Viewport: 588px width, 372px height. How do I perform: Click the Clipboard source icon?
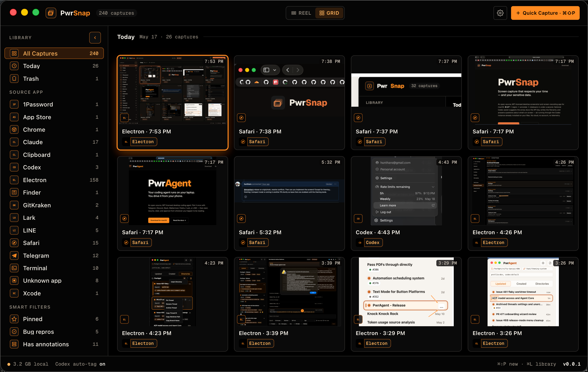[14, 155]
